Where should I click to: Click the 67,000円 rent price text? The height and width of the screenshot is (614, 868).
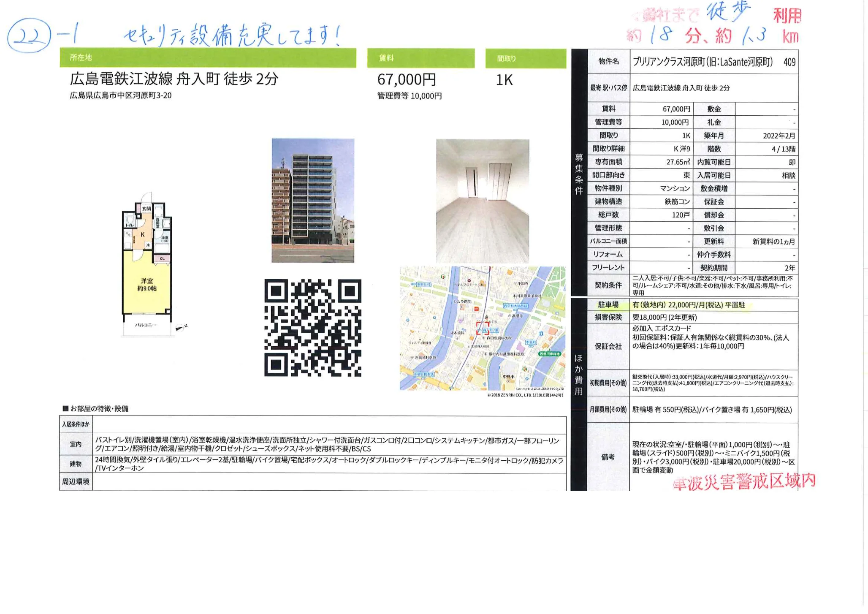pos(407,79)
